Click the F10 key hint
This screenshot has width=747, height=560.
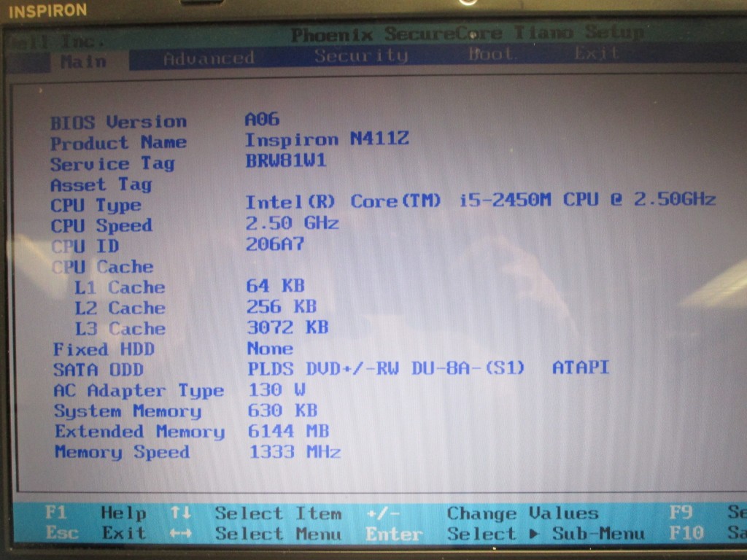coord(686,532)
